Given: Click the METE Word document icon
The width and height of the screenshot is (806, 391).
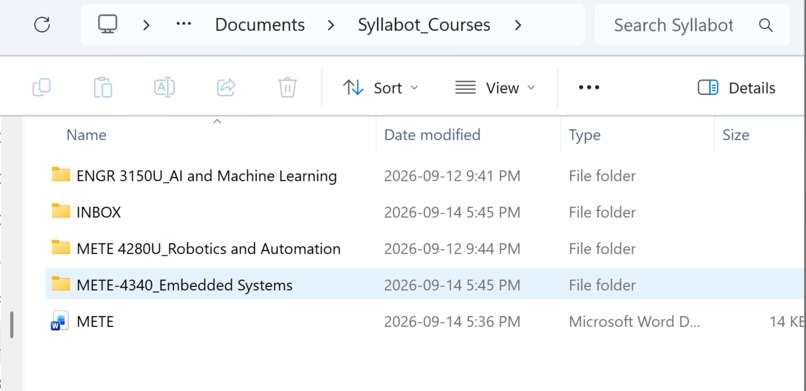Looking at the screenshot, I should 60,321.
